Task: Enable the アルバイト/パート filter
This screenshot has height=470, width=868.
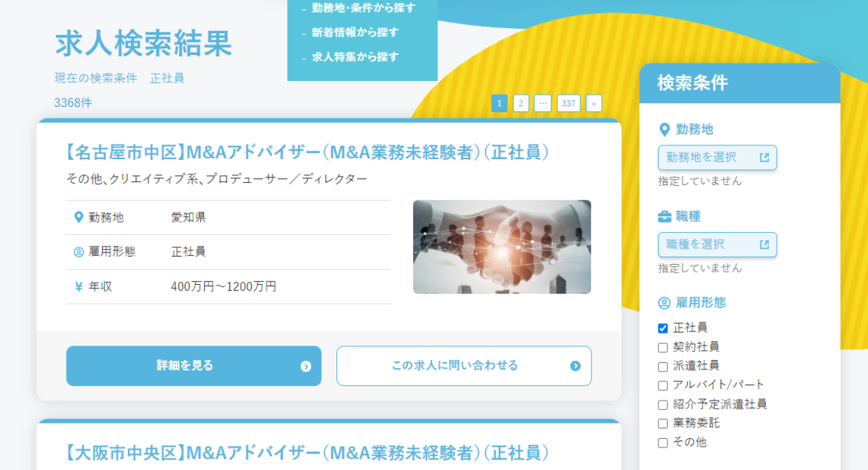Action: [x=663, y=384]
